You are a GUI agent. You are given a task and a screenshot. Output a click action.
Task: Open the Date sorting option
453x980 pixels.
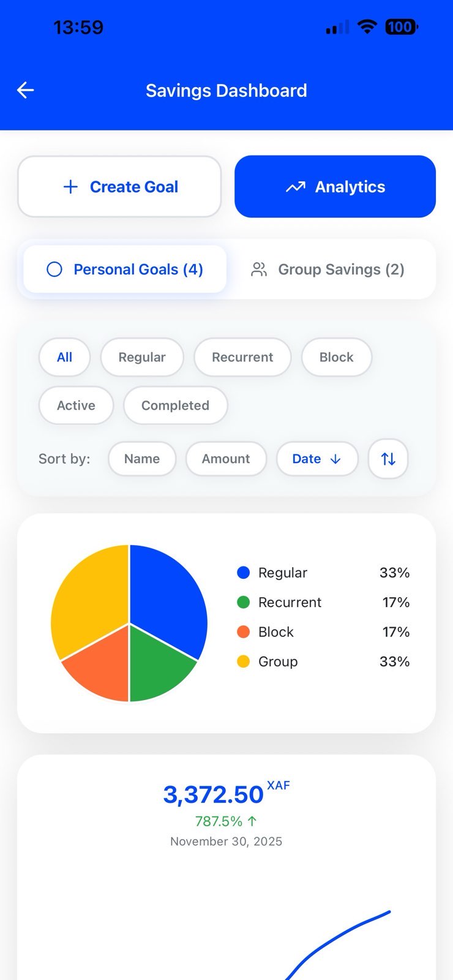point(317,459)
